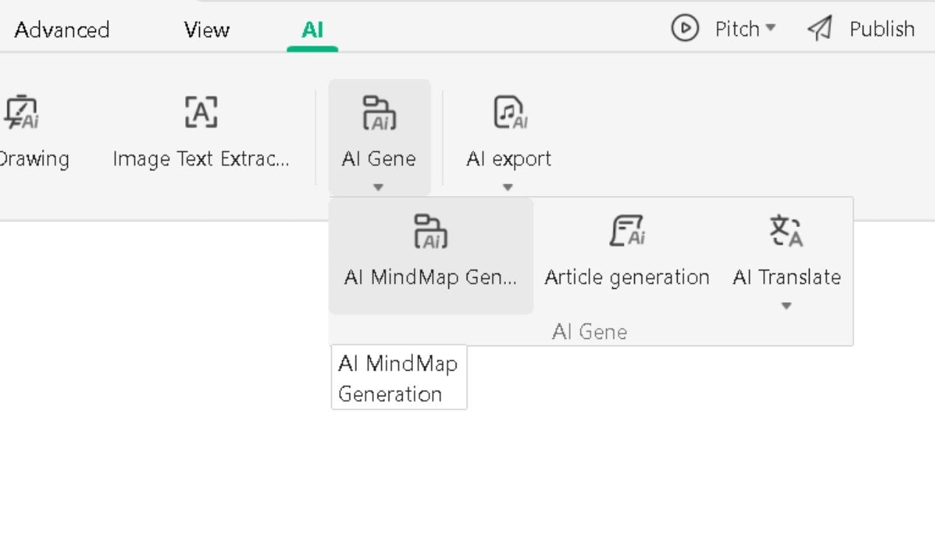Switch to the View tab

click(206, 29)
